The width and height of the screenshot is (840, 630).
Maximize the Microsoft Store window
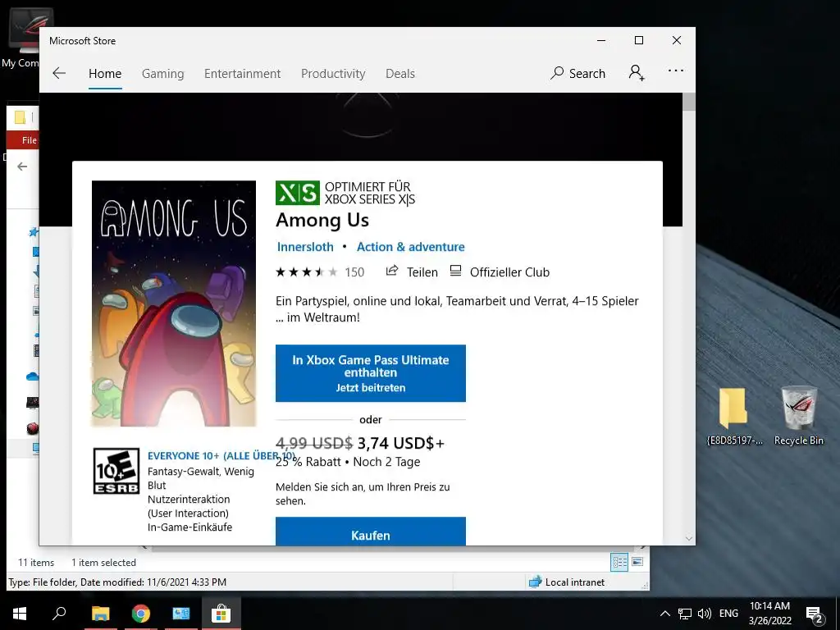(x=638, y=41)
